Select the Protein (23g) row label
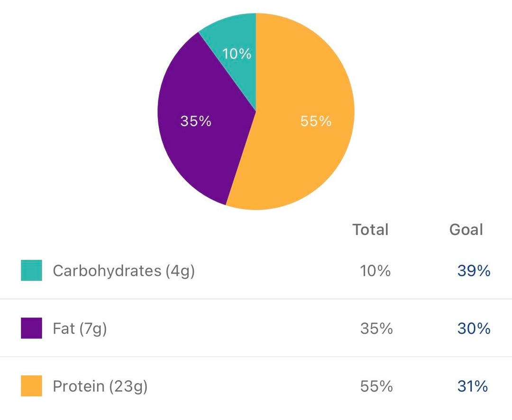Viewport: 512px width, 420px height. [x=100, y=386]
